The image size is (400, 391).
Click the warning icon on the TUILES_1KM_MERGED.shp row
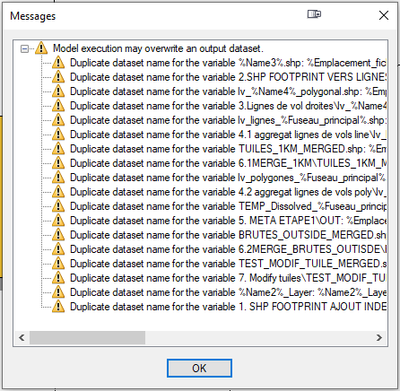[58, 148]
